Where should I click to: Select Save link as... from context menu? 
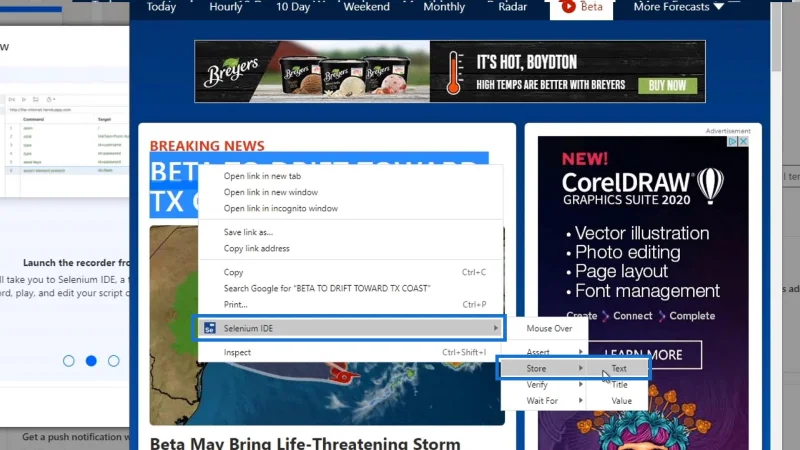click(x=248, y=232)
